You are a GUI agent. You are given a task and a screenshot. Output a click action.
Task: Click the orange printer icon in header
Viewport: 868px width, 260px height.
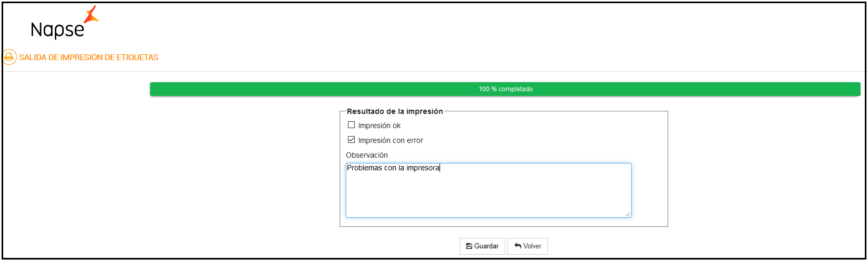[9, 57]
